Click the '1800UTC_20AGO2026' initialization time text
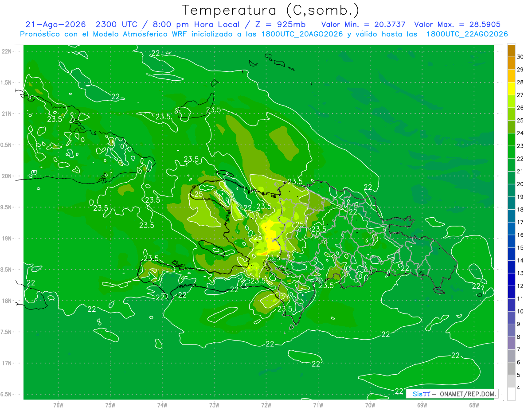Image resolution: width=532 pixels, height=411 pixels. (x=302, y=34)
